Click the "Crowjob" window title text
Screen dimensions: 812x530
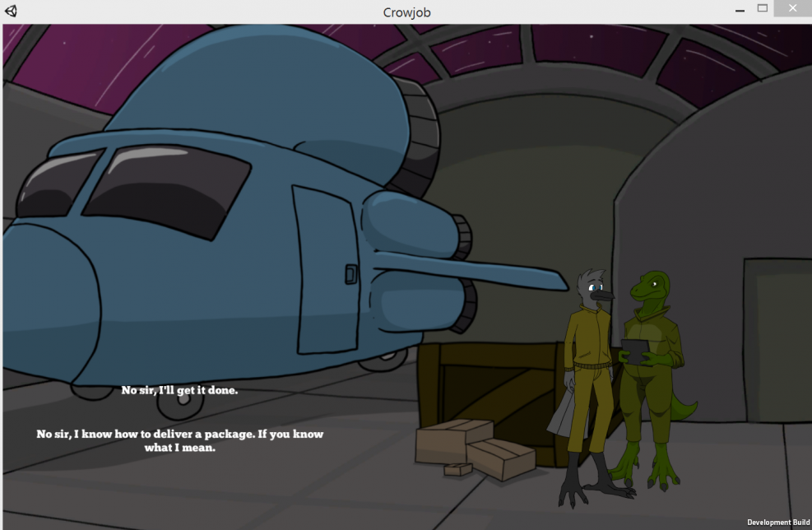coord(406,12)
